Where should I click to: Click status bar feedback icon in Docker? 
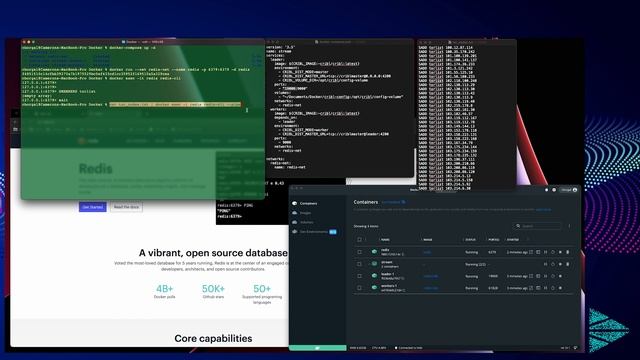click(576, 348)
